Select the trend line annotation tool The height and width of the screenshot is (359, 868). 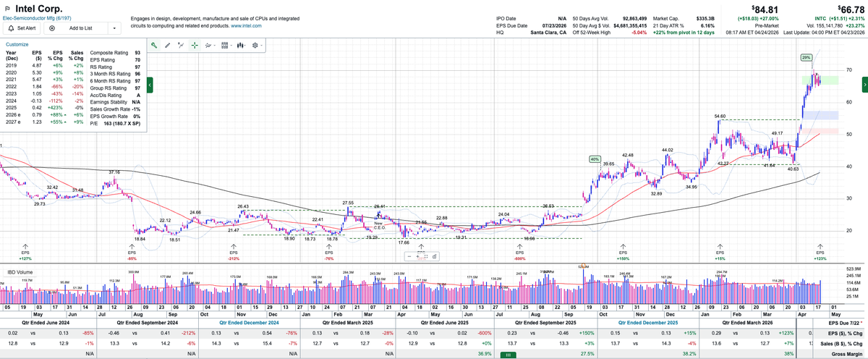click(180, 45)
